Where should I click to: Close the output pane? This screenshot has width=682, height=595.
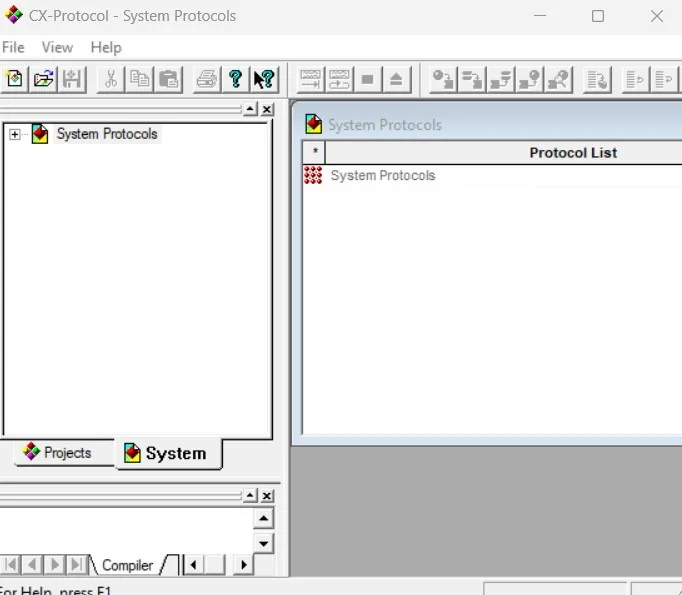(267, 495)
